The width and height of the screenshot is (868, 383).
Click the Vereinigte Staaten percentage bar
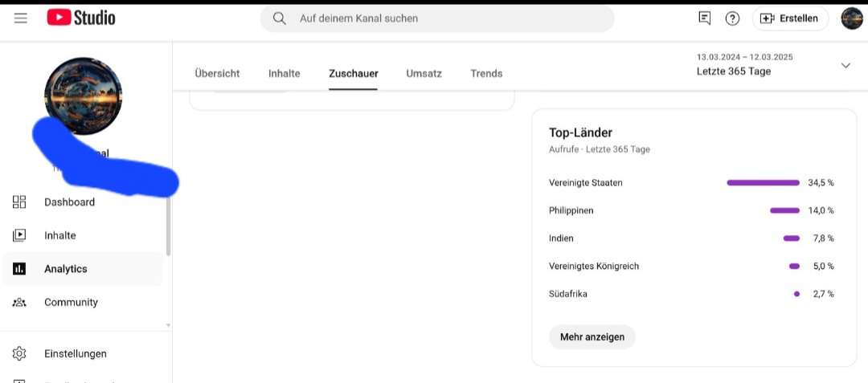point(763,182)
